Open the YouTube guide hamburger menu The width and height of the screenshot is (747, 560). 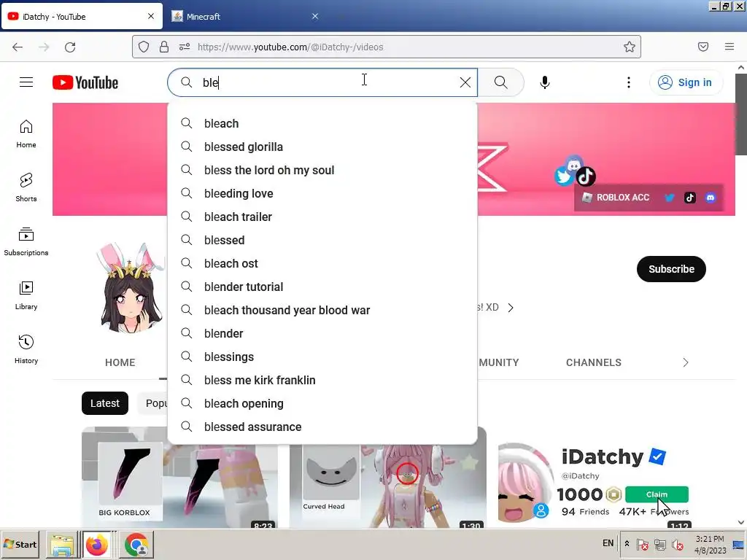pyautogui.click(x=26, y=82)
